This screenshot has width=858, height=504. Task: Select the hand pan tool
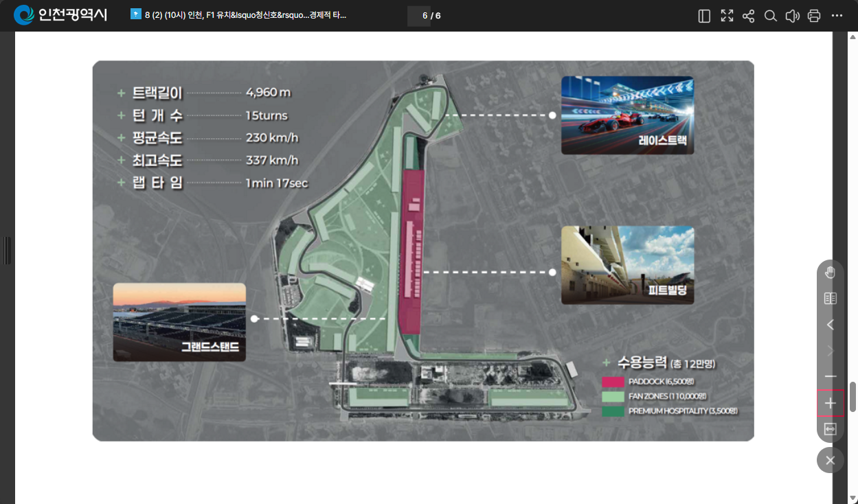click(830, 273)
